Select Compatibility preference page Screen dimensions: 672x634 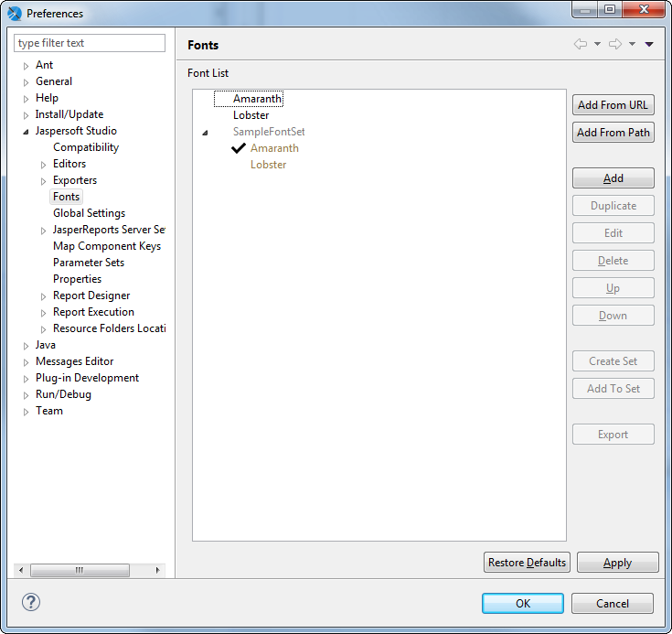[86, 147]
